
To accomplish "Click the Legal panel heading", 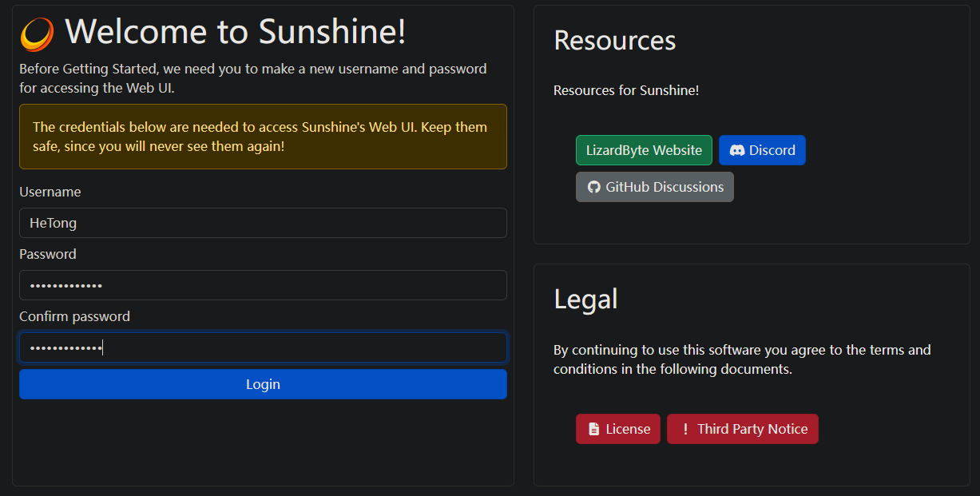I will point(585,299).
